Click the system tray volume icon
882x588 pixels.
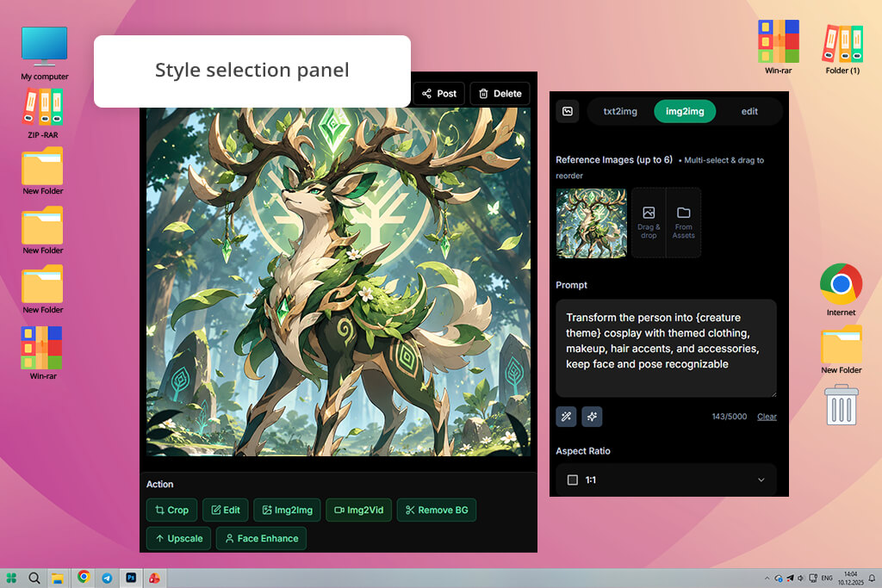(800, 578)
